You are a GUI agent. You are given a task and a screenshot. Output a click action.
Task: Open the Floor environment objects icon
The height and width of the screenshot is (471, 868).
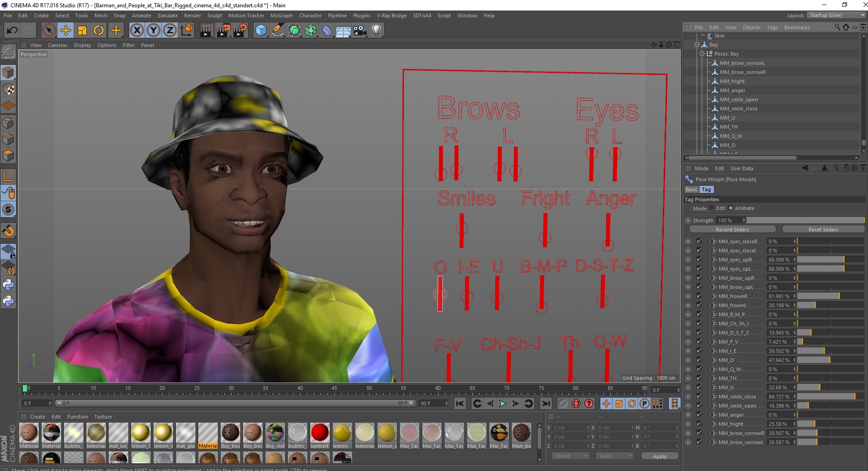pos(343,31)
